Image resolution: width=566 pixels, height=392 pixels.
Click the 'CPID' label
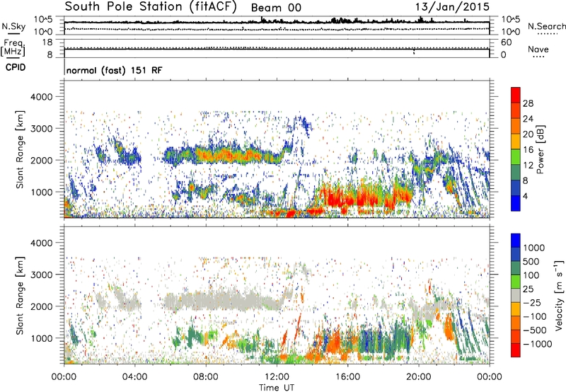16,67
